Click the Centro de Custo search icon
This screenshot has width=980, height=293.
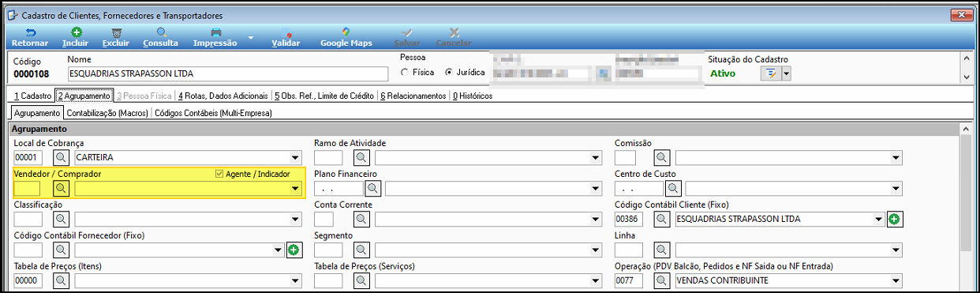tap(673, 188)
